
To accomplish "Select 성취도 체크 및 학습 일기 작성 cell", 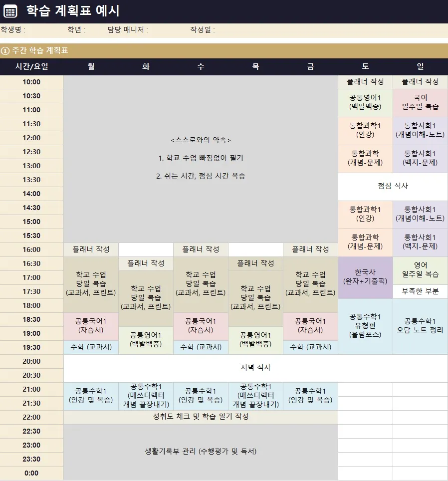I will click(x=201, y=417).
